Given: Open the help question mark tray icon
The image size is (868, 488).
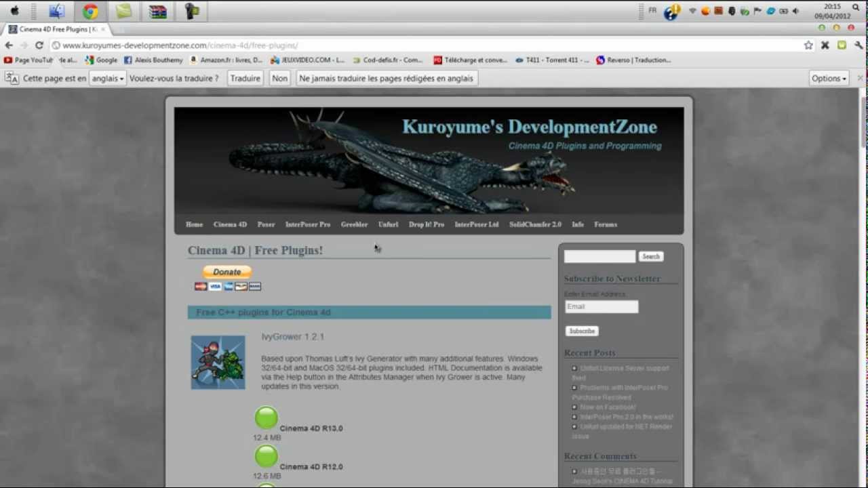Looking at the screenshot, I should [671, 12].
